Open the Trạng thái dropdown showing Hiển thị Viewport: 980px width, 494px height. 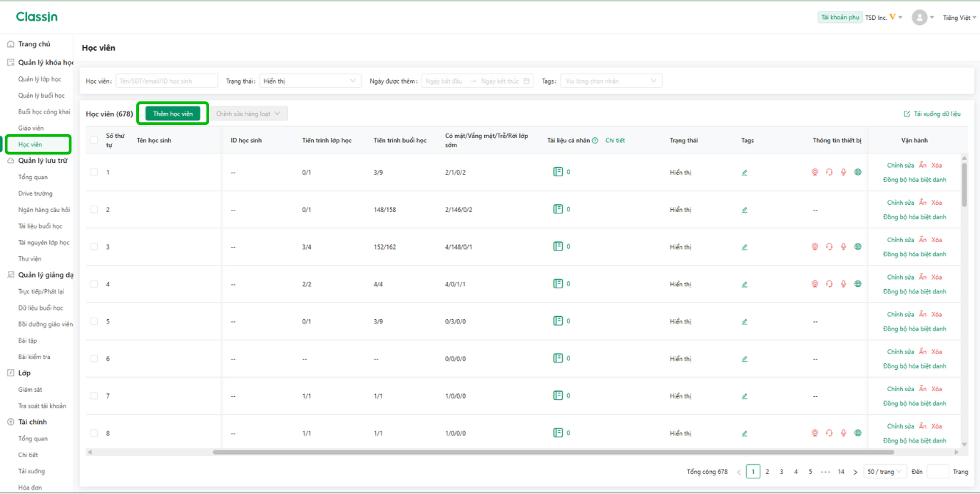pyautogui.click(x=310, y=81)
